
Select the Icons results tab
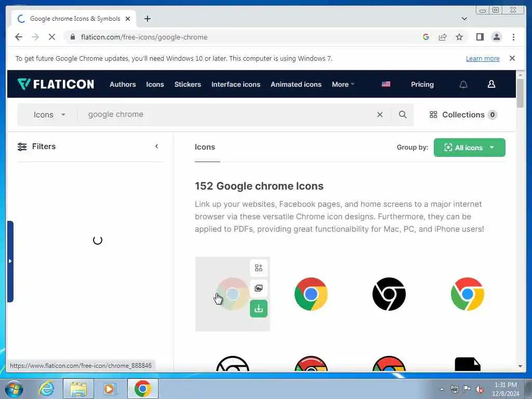click(x=205, y=147)
